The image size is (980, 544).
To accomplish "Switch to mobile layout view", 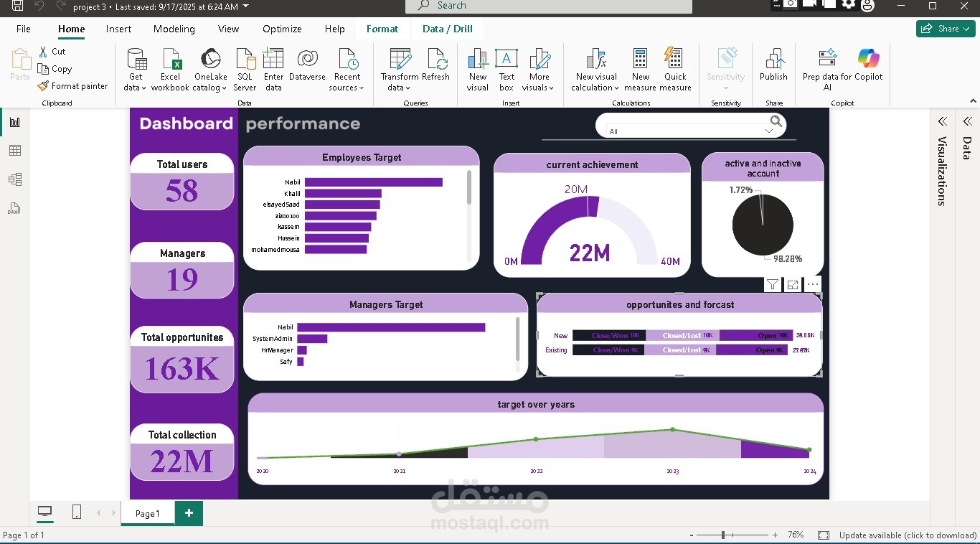I will 77,512.
